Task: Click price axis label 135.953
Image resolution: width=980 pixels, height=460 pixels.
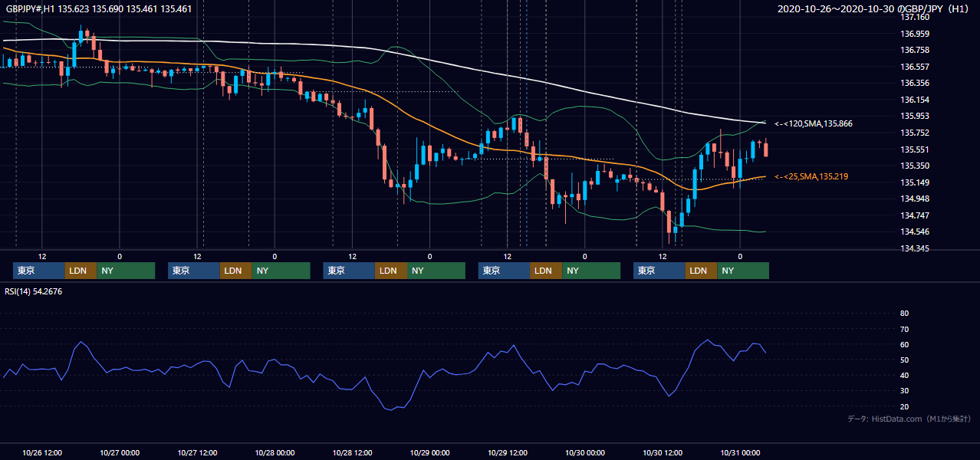Action: (x=915, y=117)
